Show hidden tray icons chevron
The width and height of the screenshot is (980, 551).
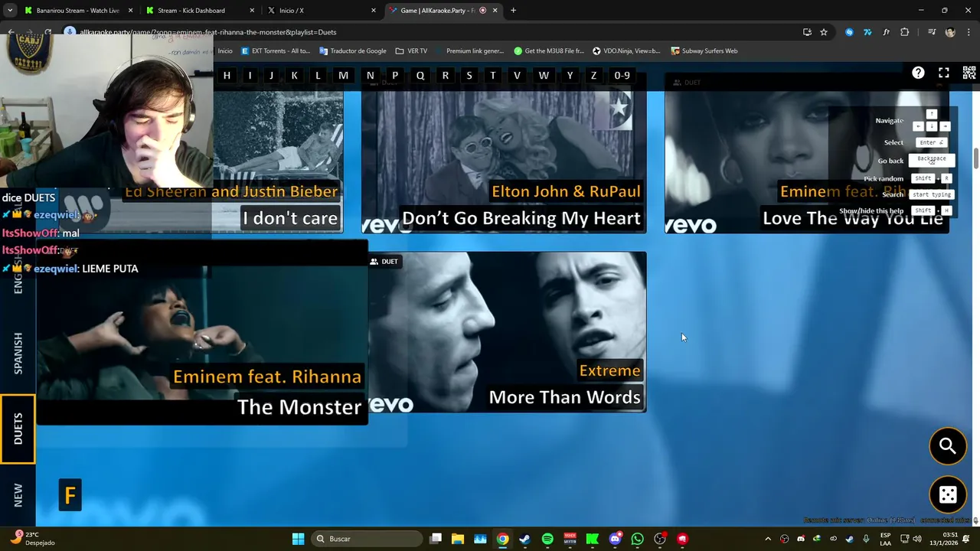(768, 539)
